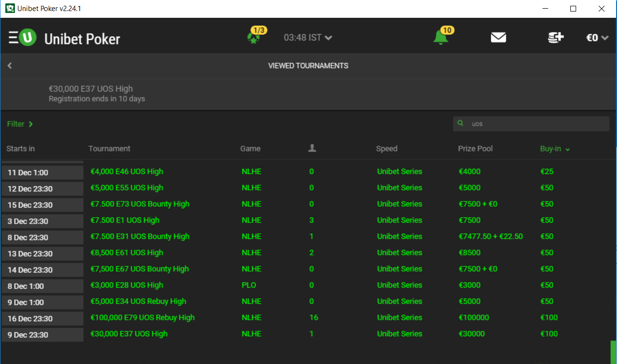
Task: Click the Unibet Poker app titlebar icon
Action: [10, 9]
